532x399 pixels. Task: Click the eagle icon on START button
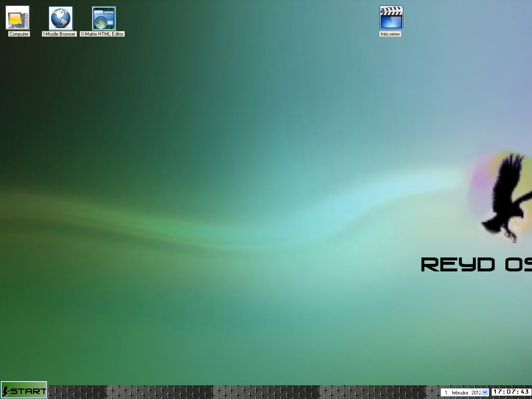coord(6,391)
